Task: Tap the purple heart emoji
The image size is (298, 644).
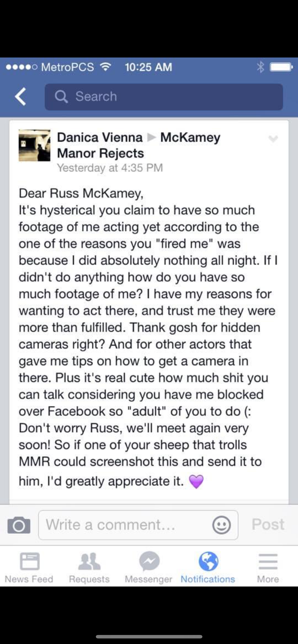Action: point(196,481)
